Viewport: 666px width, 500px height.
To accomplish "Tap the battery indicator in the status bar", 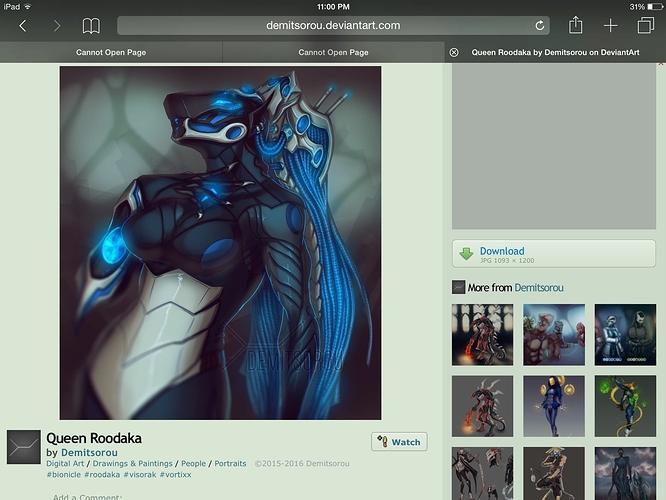I will click(655, 7).
